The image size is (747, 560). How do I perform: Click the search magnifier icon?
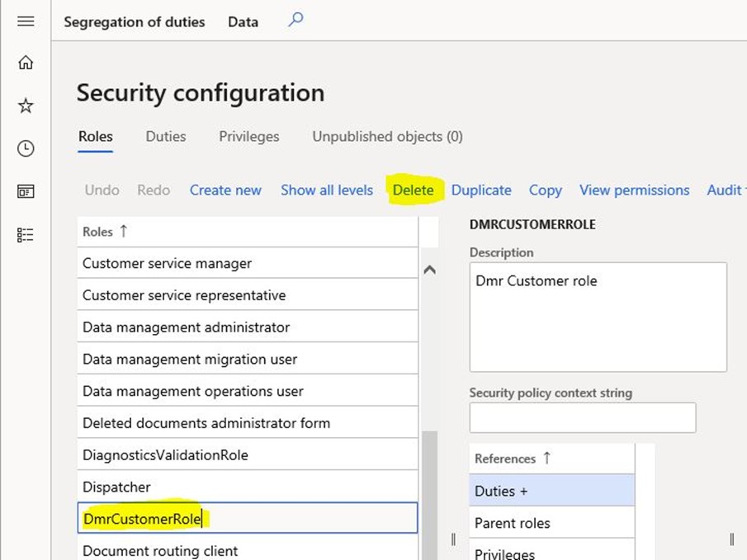pos(295,20)
